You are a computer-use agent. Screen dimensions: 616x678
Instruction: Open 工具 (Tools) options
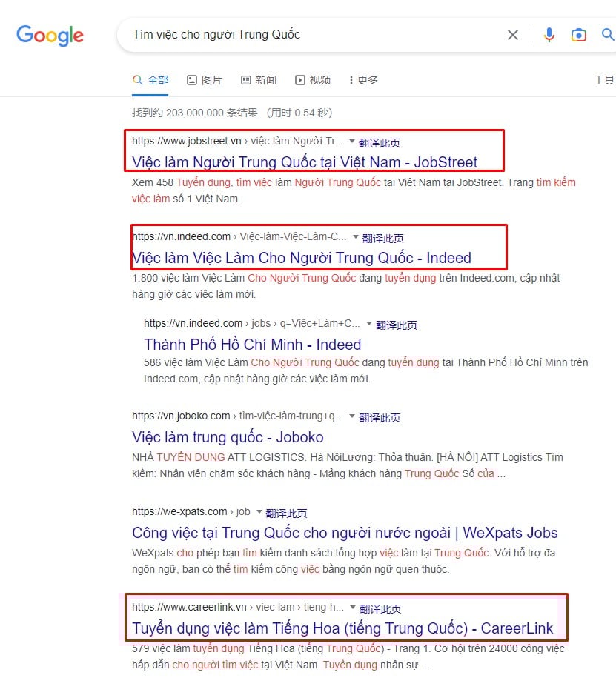pos(604,81)
